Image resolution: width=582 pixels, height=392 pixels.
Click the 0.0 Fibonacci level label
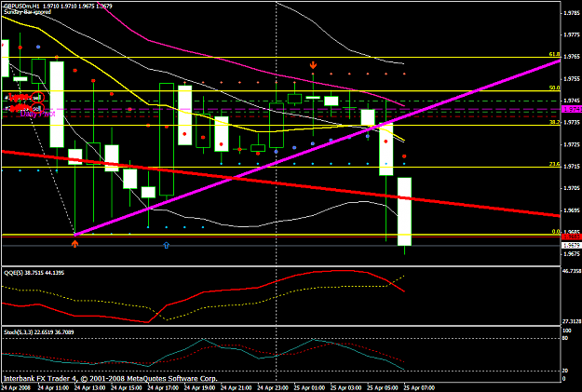556,232
